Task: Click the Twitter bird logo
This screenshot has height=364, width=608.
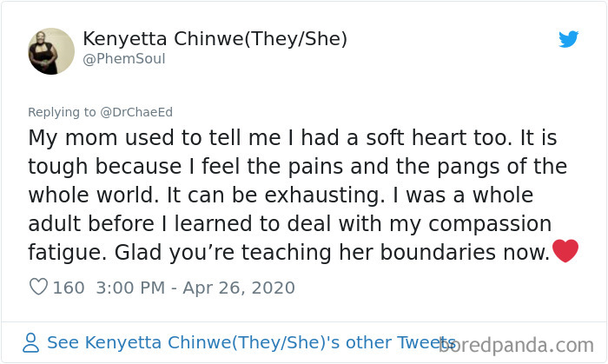Action: pyautogui.click(x=568, y=39)
